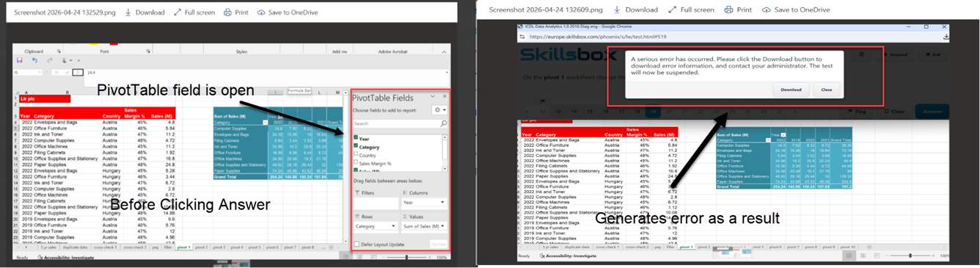Select the pivot 10 sheet tab in right screenshot
980x268 pixels.
click(847, 247)
